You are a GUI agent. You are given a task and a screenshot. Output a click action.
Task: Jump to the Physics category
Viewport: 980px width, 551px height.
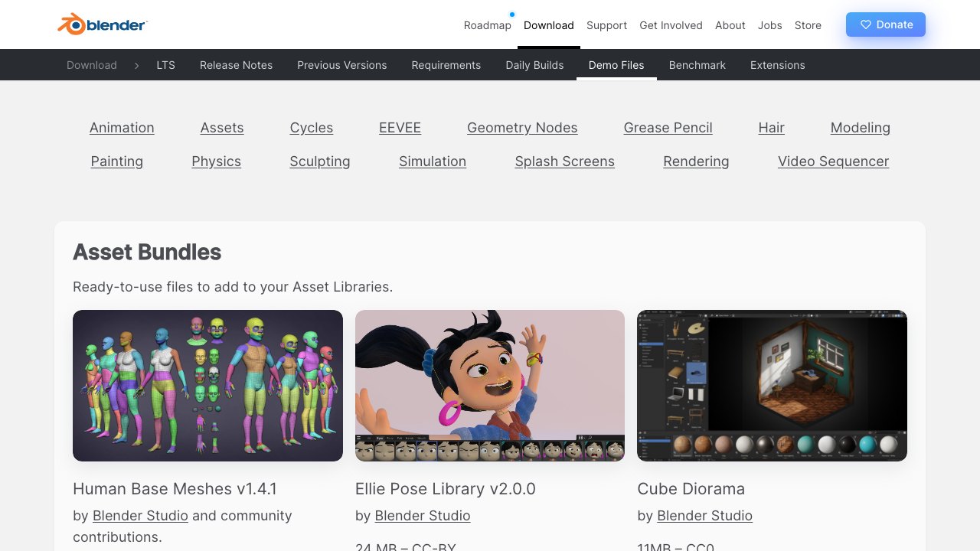216,161
